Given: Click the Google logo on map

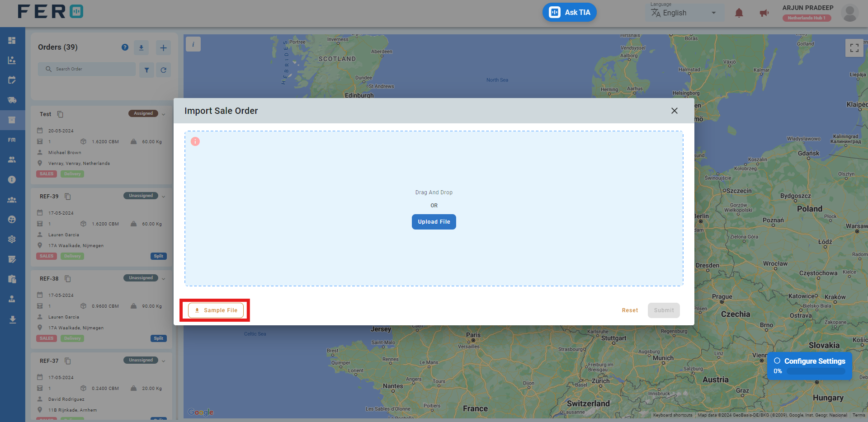Looking at the screenshot, I should click(x=201, y=412).
